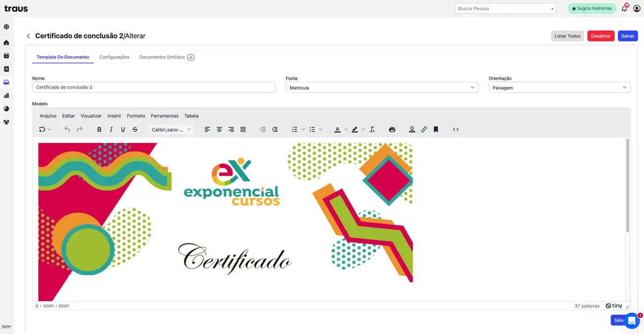Open the globe icon in the sidebar
Image resolution: width=644 pixels, height=334 pixels.
point(6,27)
